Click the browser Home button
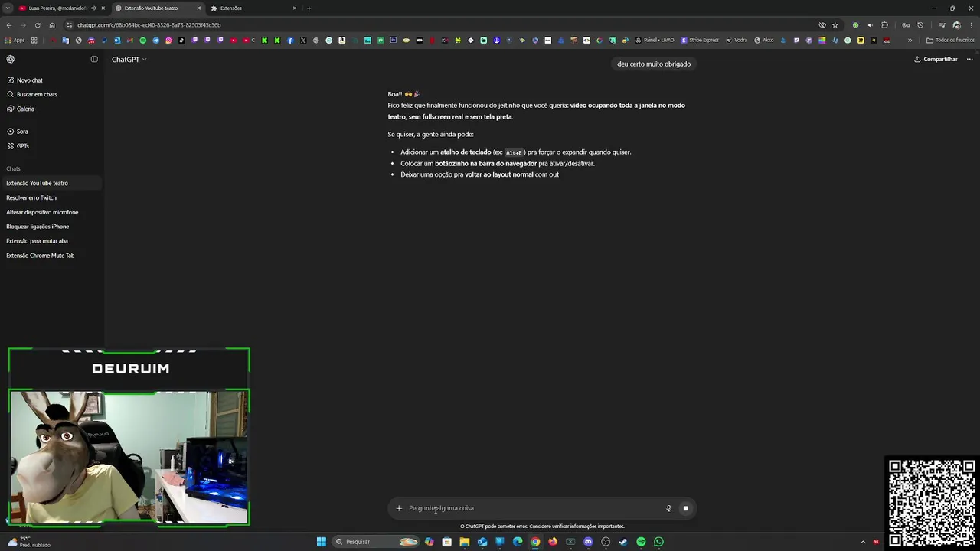This screenshot has width=980, height=551. 52,24
